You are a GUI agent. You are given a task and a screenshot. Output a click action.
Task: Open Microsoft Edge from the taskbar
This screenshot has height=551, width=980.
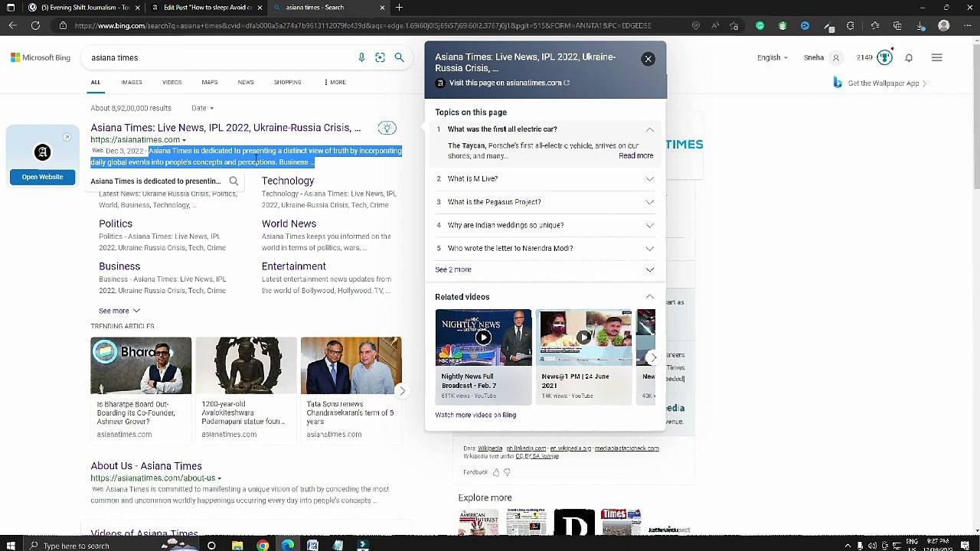pos(287,545)
